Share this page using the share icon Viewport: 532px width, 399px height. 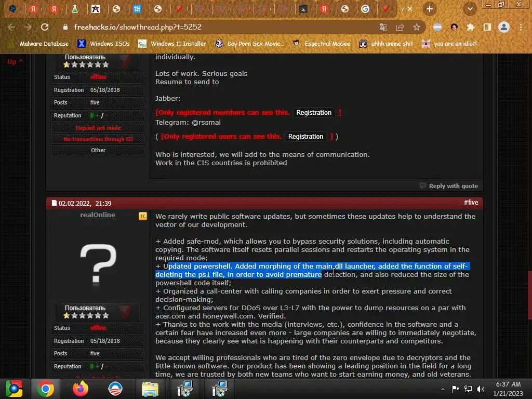point(400,27)
